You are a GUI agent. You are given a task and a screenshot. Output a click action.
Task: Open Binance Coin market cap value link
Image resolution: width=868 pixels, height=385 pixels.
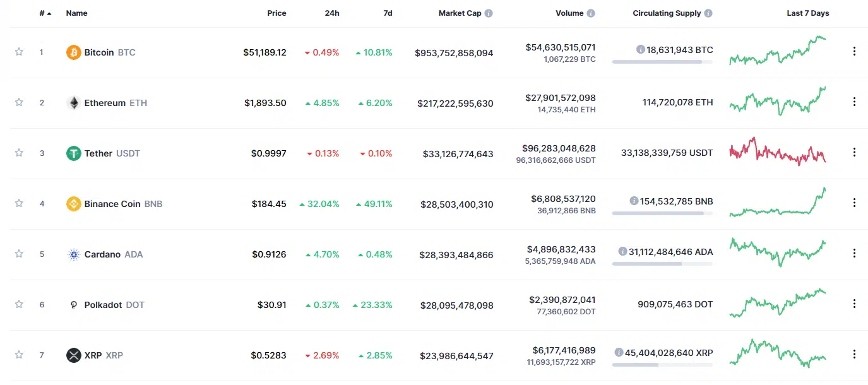[456, 204]
